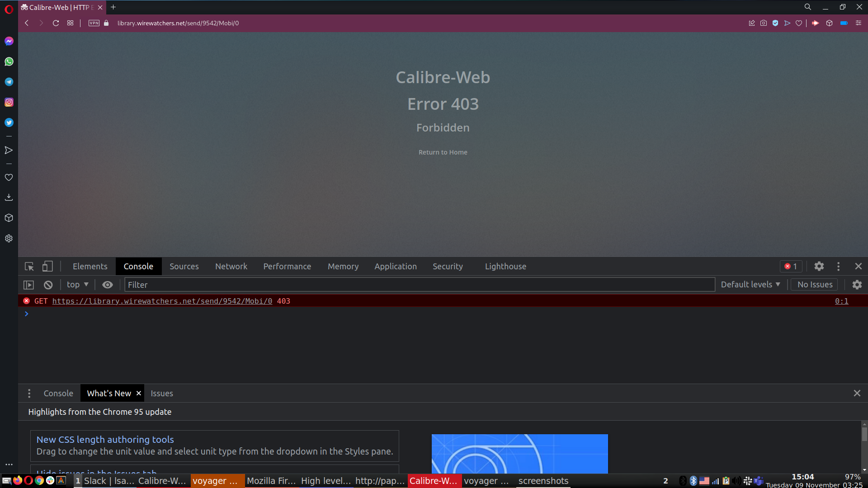Create a live expression with the eye icon

[x=107, y=285]
